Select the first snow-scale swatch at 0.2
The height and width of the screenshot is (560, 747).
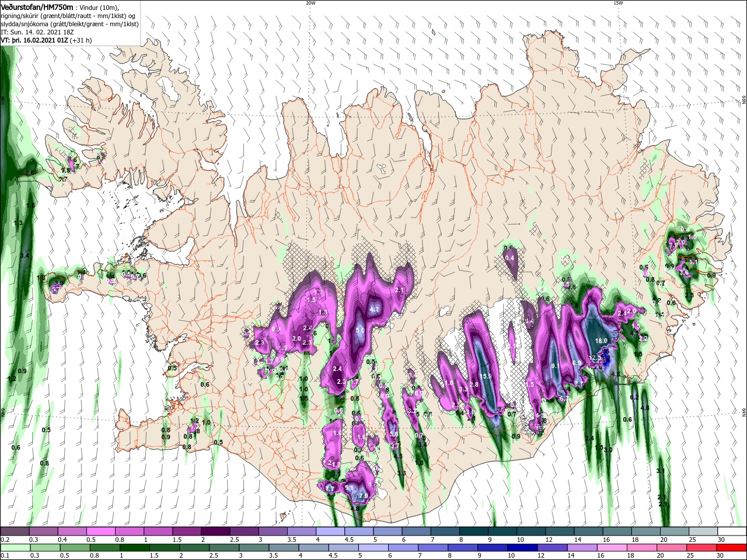(15, 531)
